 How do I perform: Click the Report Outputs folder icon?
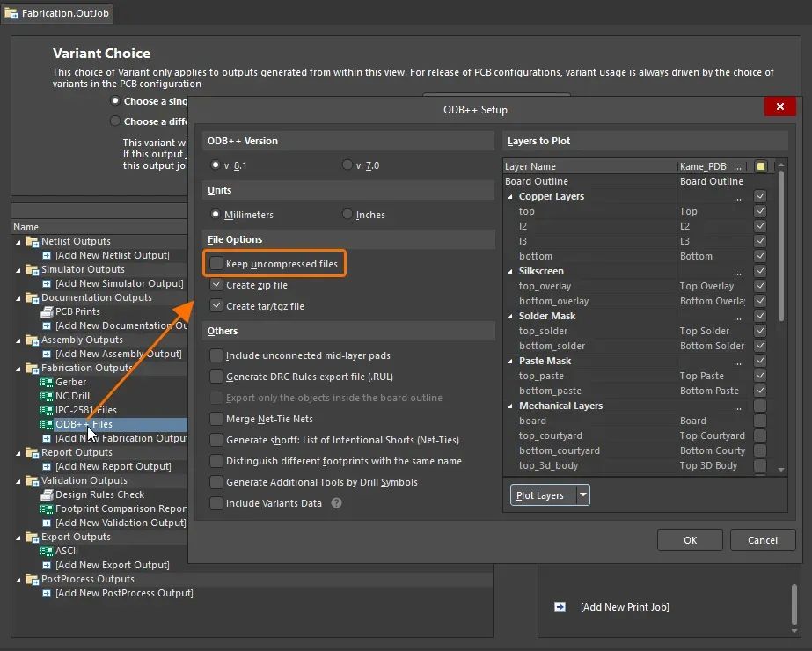tap(32, 453)
